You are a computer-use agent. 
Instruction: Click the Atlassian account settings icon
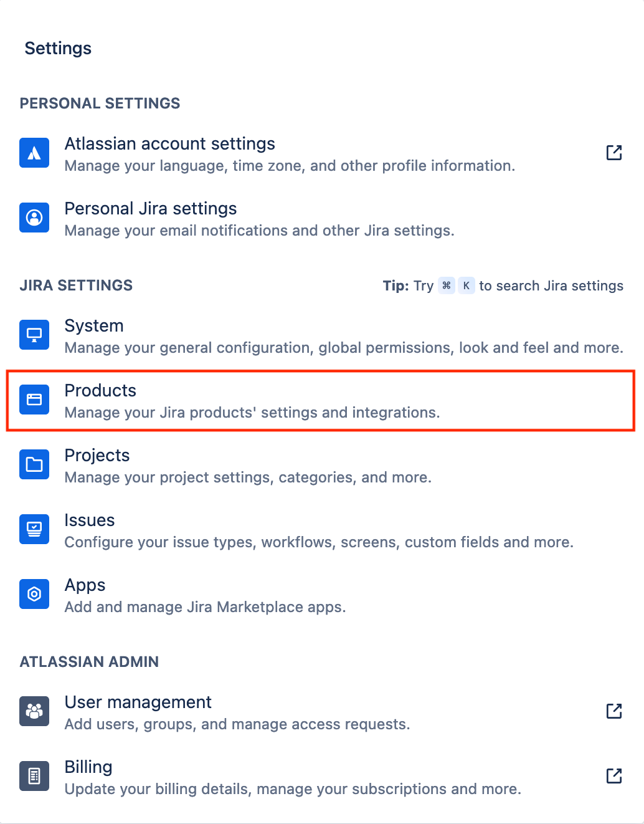[x=34, y=153]
